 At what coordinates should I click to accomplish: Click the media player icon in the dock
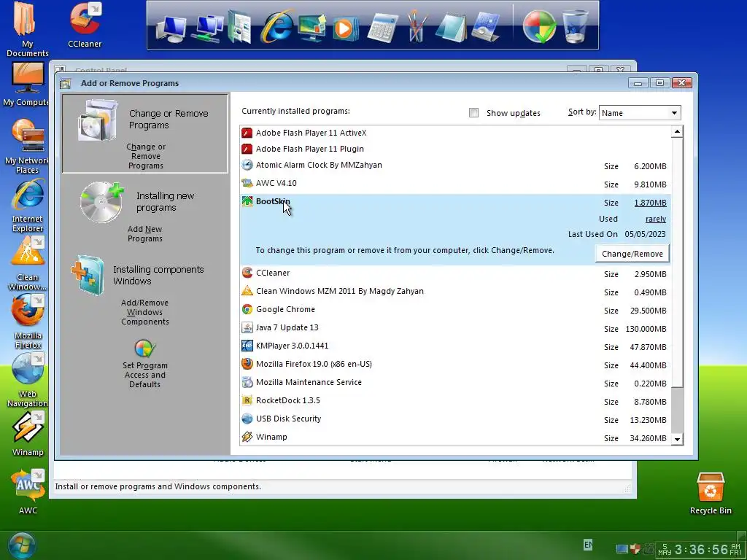click(344, 28)
